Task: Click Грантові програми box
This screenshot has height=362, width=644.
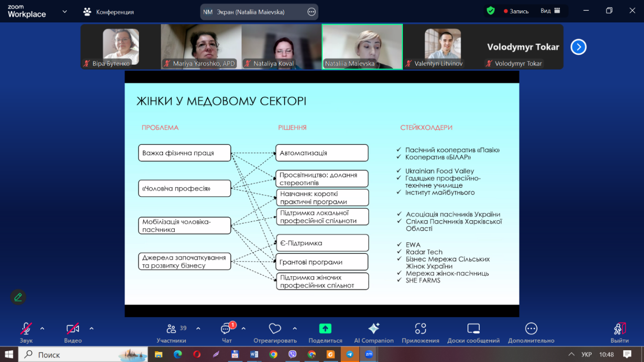Action: (322, 262)
